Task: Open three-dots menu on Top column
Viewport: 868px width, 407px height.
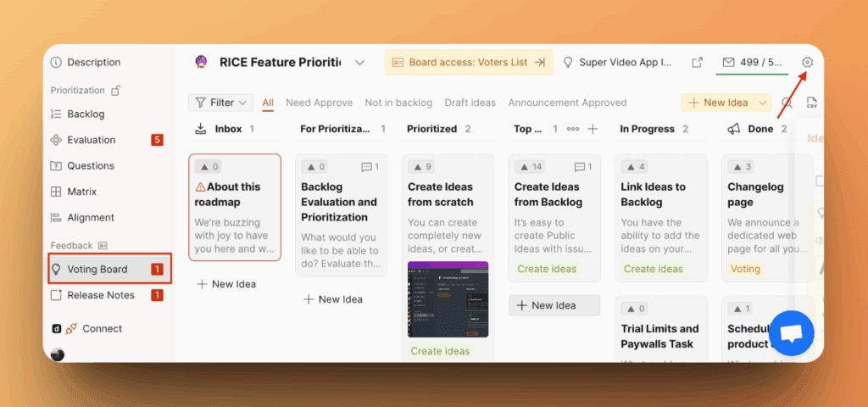Action: (573, 129)
